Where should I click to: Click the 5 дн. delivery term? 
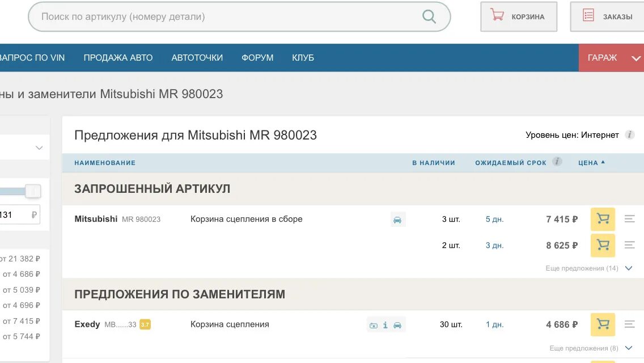click(494, 219)
